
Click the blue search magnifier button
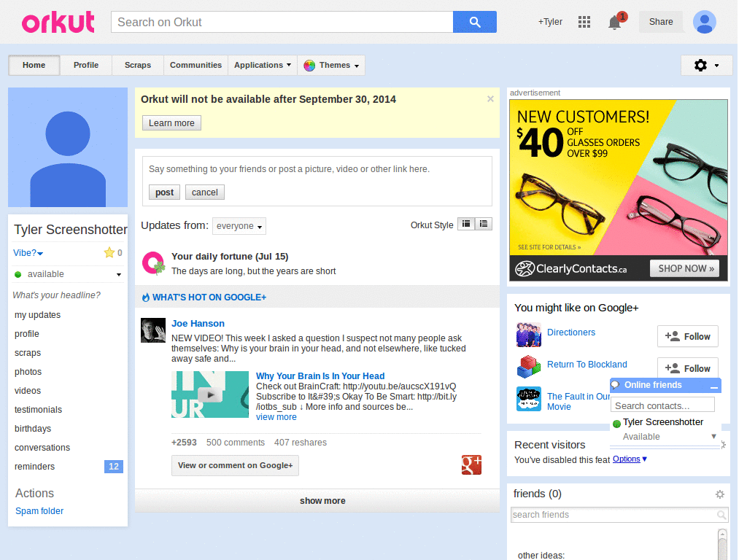click(x=474, y=22)
